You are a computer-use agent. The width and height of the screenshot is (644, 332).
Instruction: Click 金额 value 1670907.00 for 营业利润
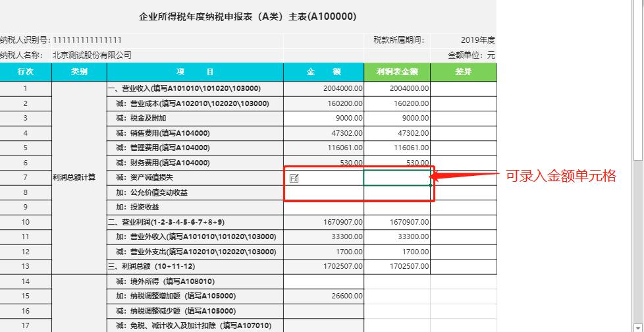342,222
